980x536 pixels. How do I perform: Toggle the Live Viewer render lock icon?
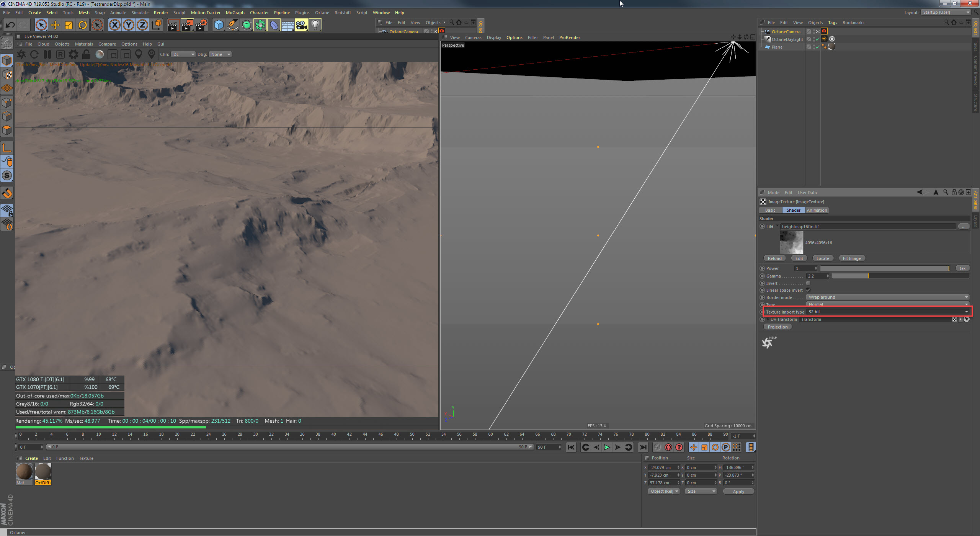click(87, 54)
